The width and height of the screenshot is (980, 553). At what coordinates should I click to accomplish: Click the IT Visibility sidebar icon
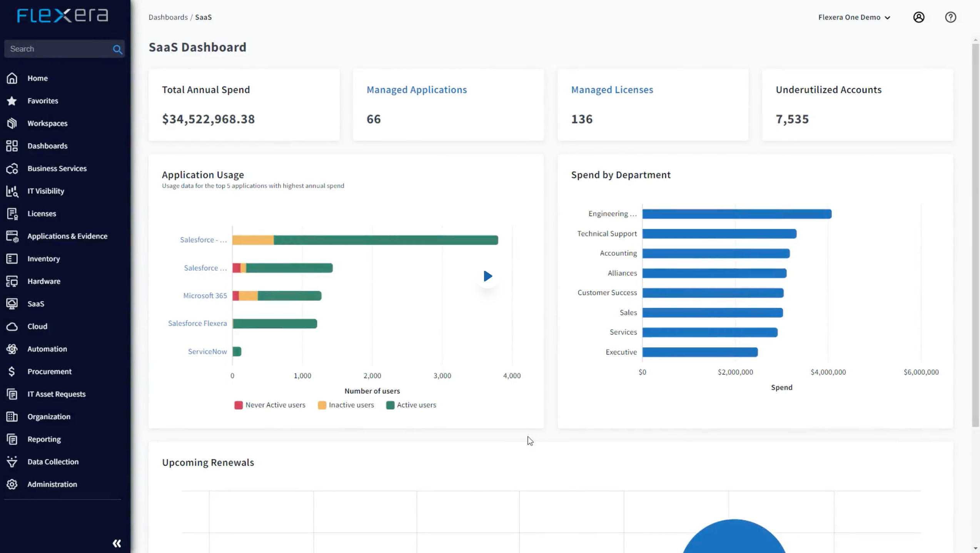[12, 191]
